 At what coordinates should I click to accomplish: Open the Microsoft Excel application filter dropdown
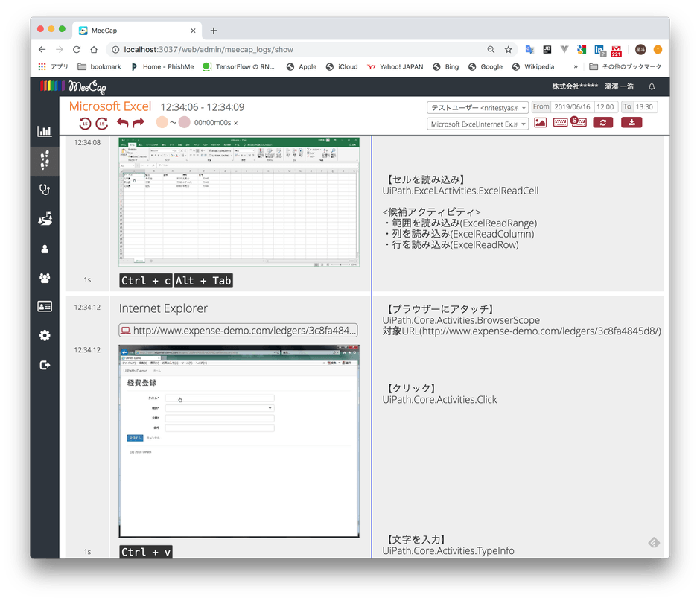(477, 123)
